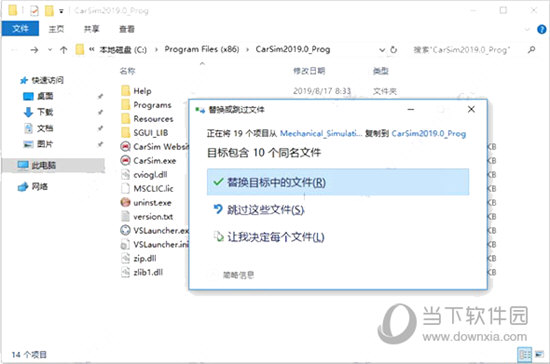Select the Resources folder icon
This screenshot has width=550, height=364.
126,119
